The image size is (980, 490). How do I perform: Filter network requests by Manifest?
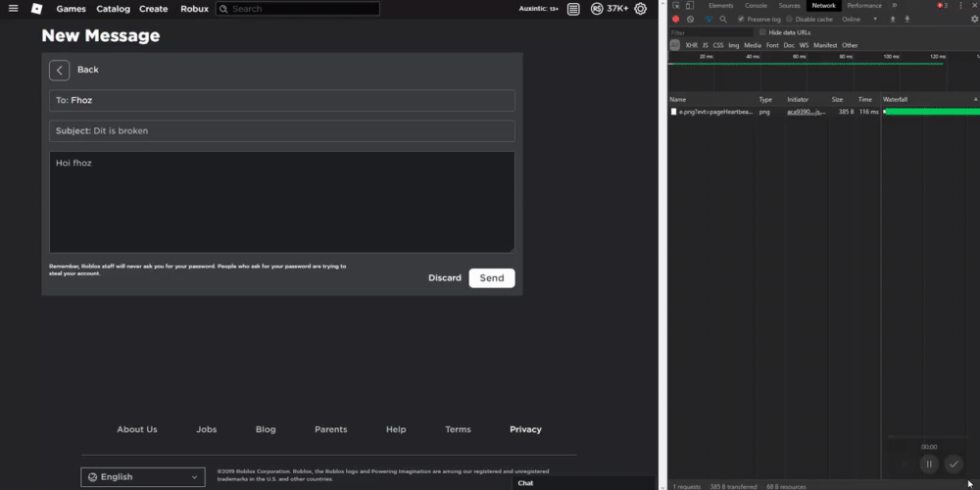825,46
